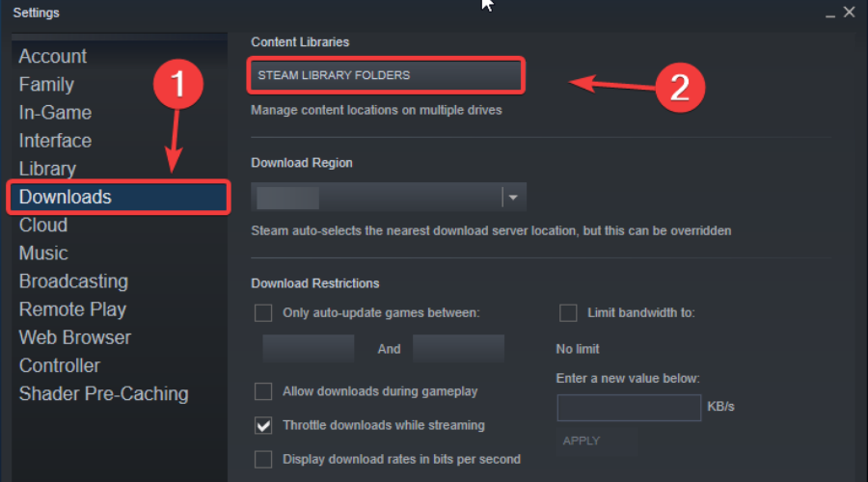Open Library settings category
Screen dimensions: 868x482
pyautogui.click(x=47, y=169)
